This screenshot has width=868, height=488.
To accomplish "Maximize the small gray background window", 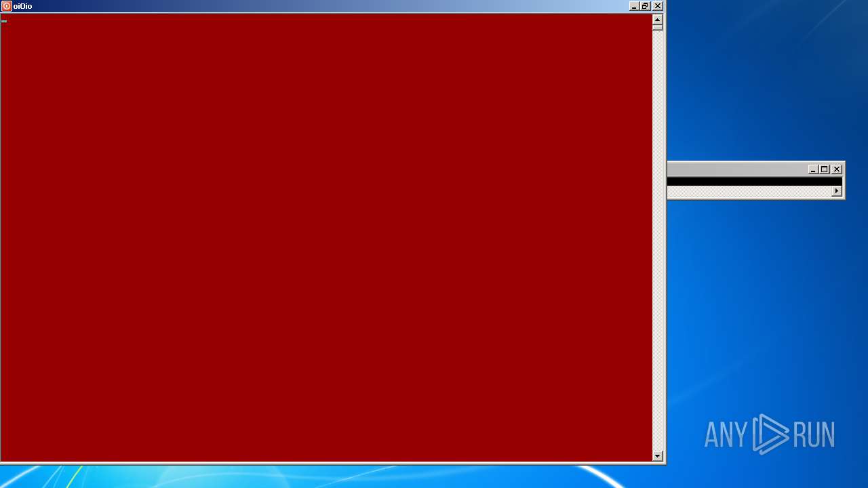I will coord(825,169).
